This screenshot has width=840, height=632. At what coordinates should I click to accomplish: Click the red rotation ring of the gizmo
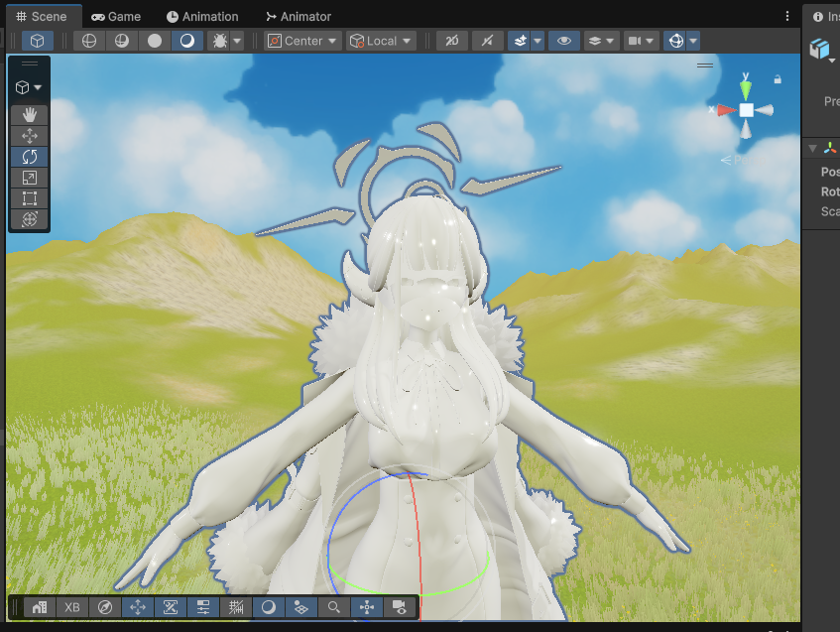point(416,542)
